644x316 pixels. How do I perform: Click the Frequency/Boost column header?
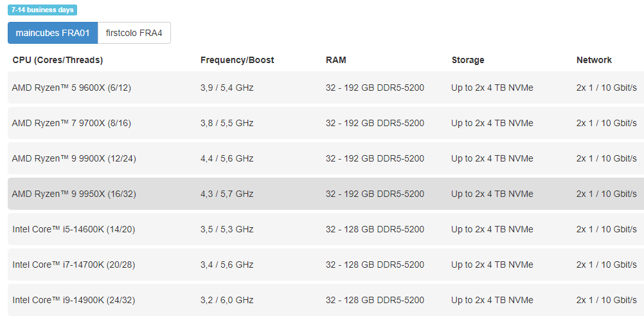(237, 60)
